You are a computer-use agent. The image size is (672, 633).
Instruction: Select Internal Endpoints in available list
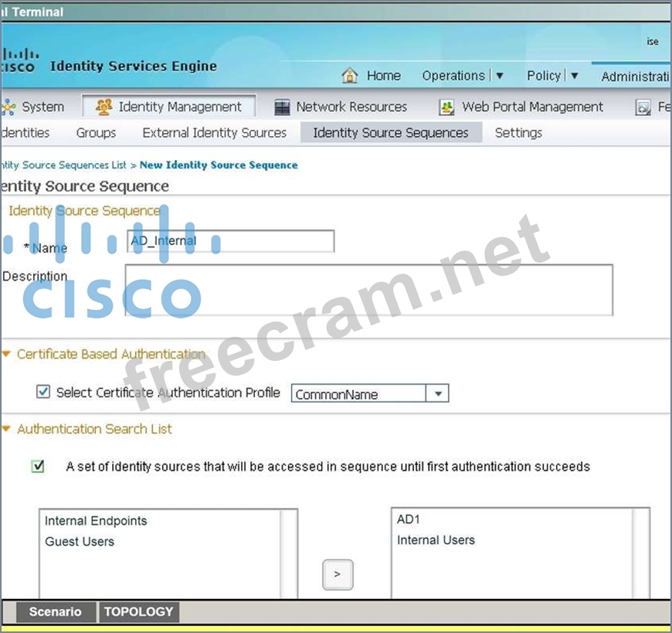96,521
